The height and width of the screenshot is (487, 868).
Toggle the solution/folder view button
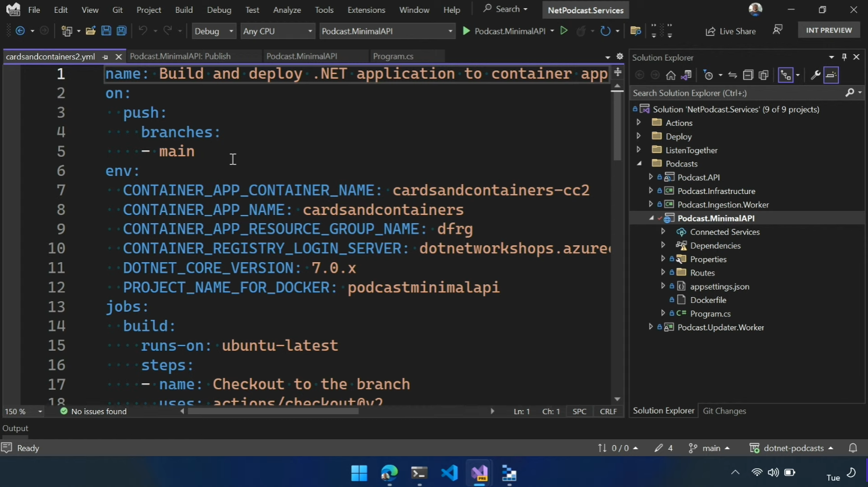[x=686, y=75]
